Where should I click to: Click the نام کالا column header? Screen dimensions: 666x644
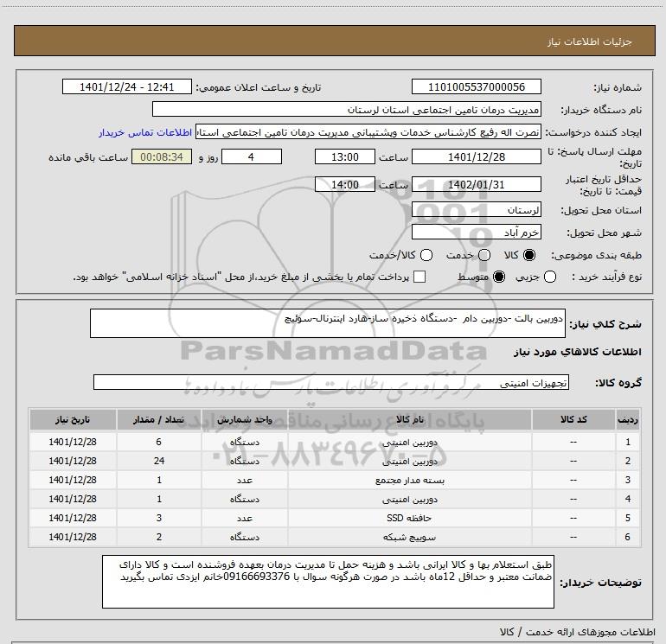pyautogui.click(x=410, y=419)
